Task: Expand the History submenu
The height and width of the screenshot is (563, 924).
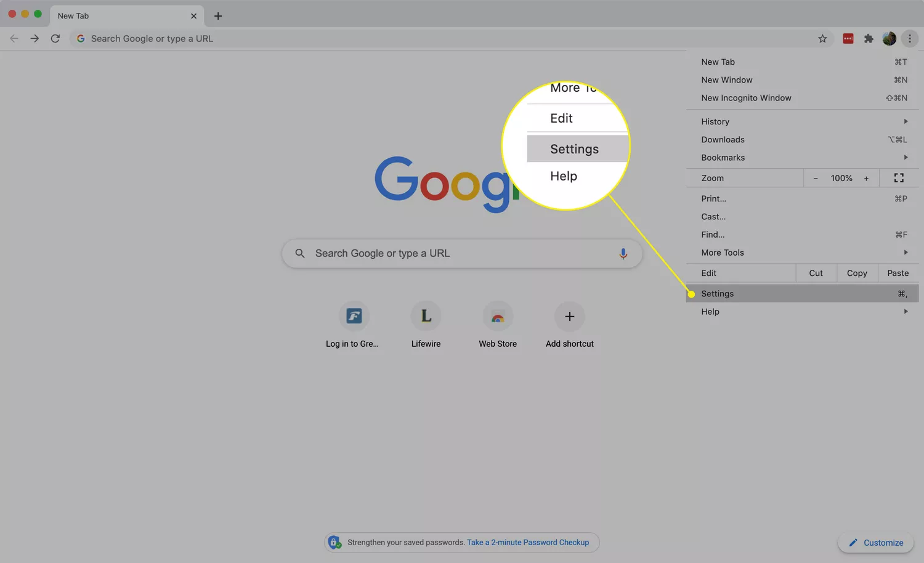Action: 802,122
